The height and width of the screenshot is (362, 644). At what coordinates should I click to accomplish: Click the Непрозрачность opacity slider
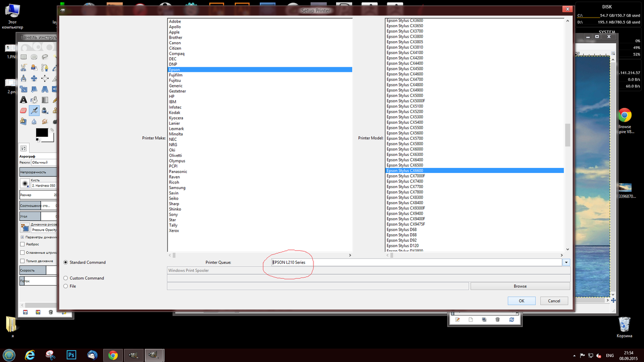point(38,172)
